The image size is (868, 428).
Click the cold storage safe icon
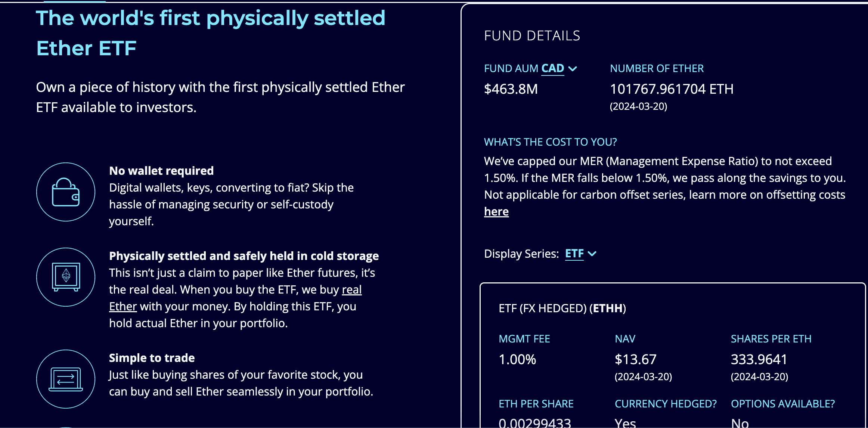tap(66, 277)
